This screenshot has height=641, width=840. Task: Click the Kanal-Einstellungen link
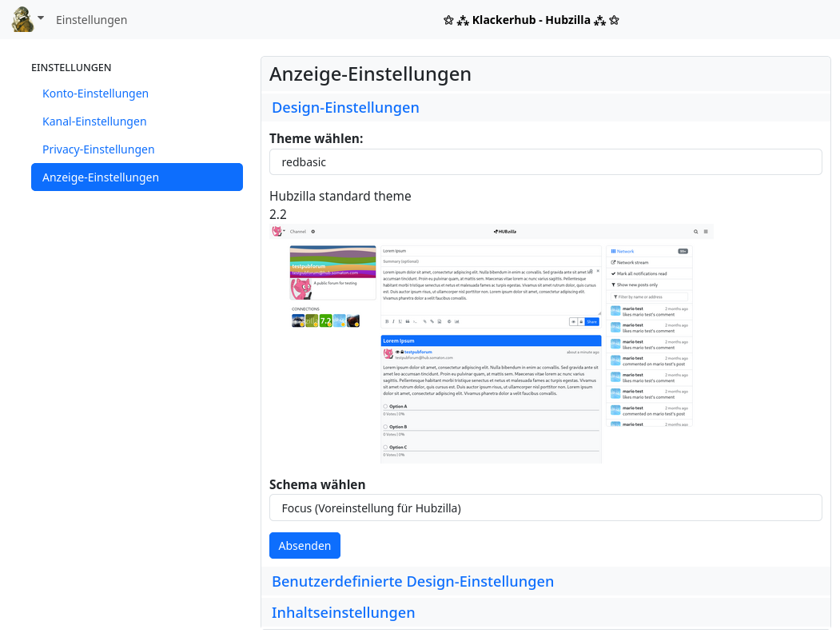[x=94, y=121]
